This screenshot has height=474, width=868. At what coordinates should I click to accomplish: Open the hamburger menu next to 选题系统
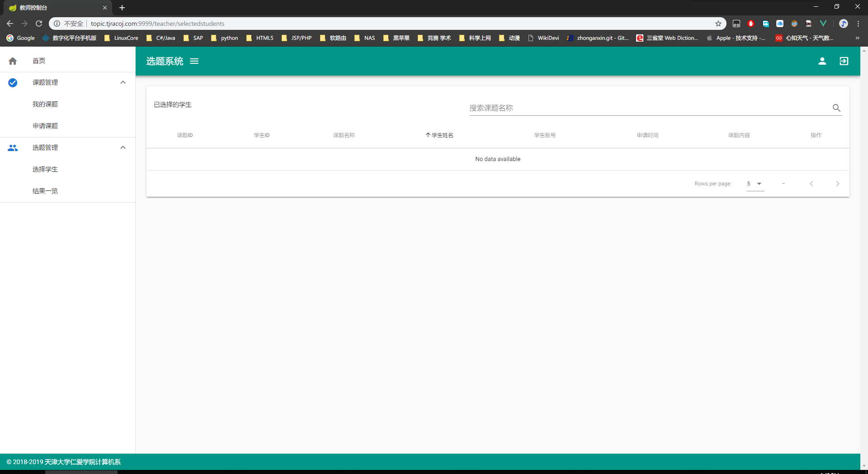click(194, 61)
